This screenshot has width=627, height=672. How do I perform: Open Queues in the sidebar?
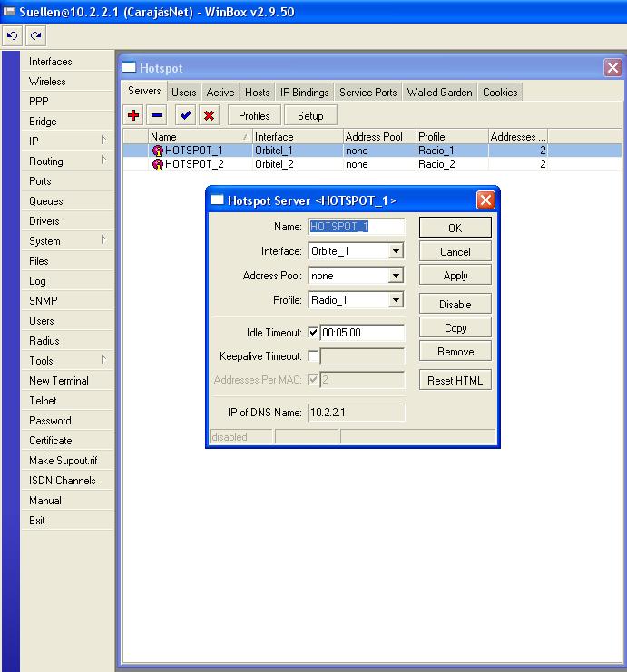(x=67, y=201)
